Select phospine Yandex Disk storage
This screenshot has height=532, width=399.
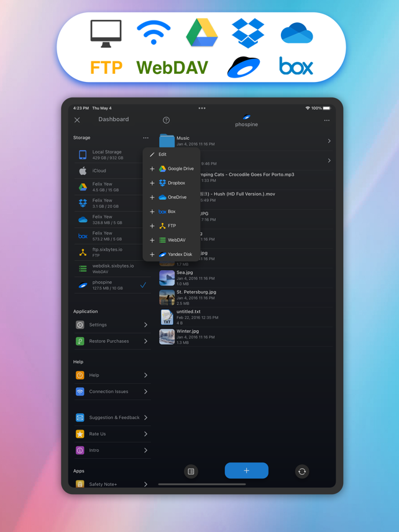tap(112, 285)
